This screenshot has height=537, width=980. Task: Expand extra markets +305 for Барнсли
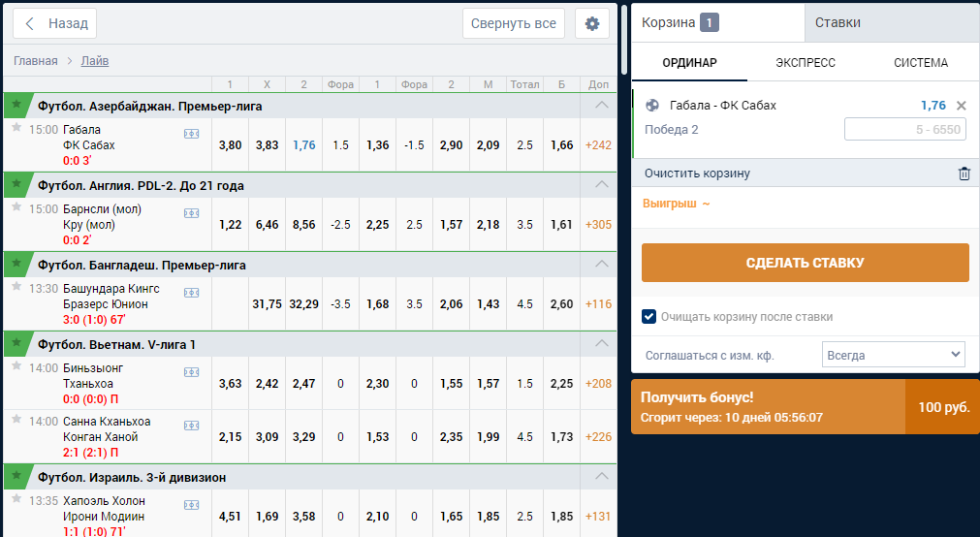point(598,225)
